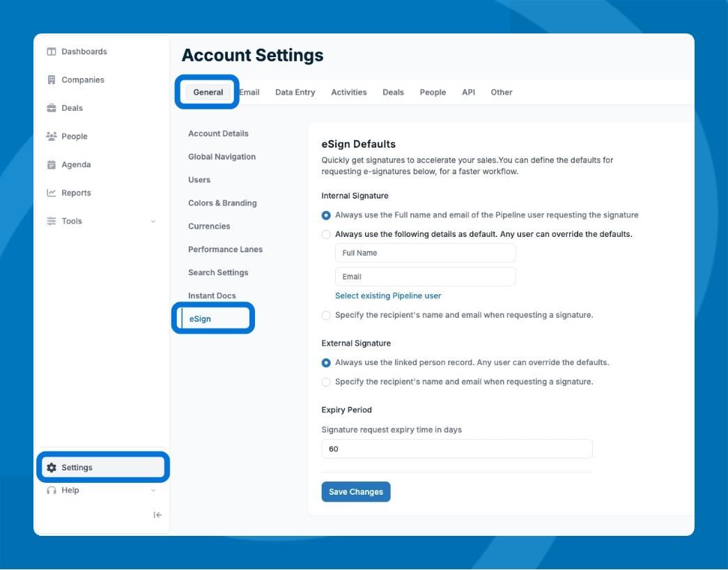This screenshot has width=728, height=570.
Task: Click the Dashboards icon in sidebar
Action: (52, 52)
